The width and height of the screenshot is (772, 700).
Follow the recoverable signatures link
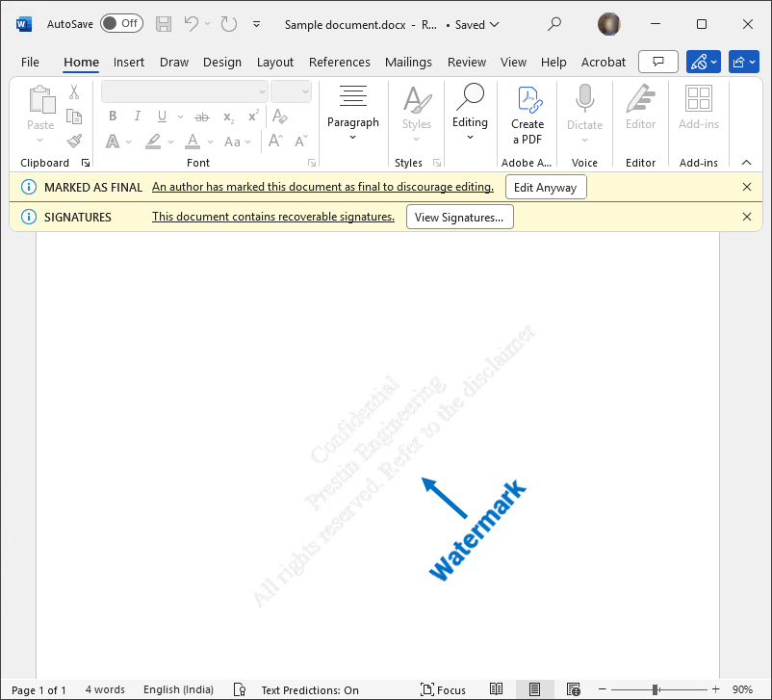pos(271,217)
